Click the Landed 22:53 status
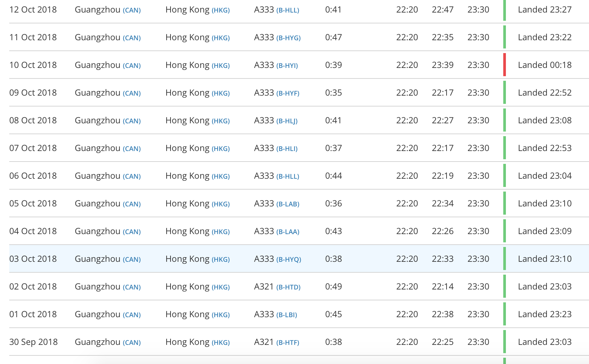The height and width of the screenshot is (364, 589). [x=545, y=148]
